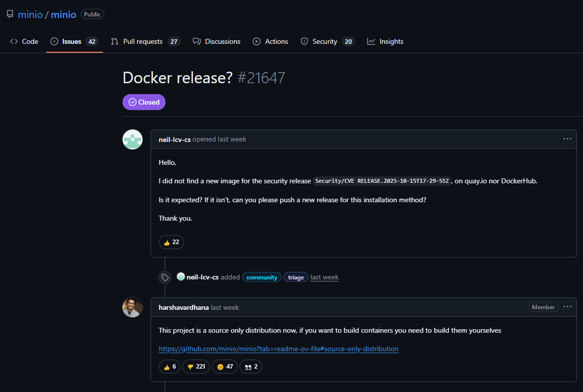The image size is (583, 392).
Task: Open the Discussions tab
Action: (x=217, y=41)
